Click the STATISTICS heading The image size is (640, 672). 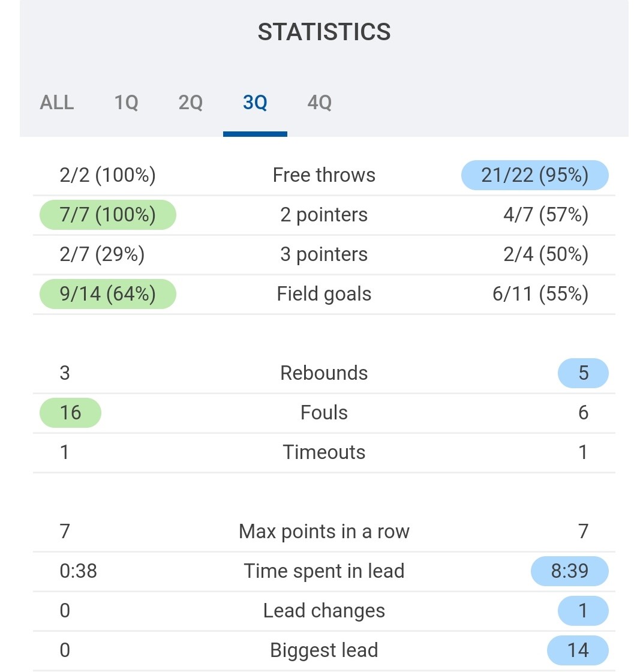[x=324, y=32]
